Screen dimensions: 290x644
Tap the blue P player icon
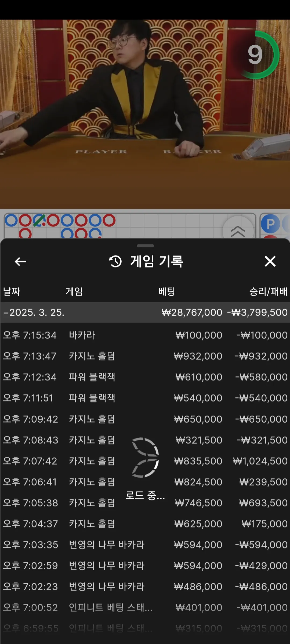pyautogui.click(x=270, y=224)
